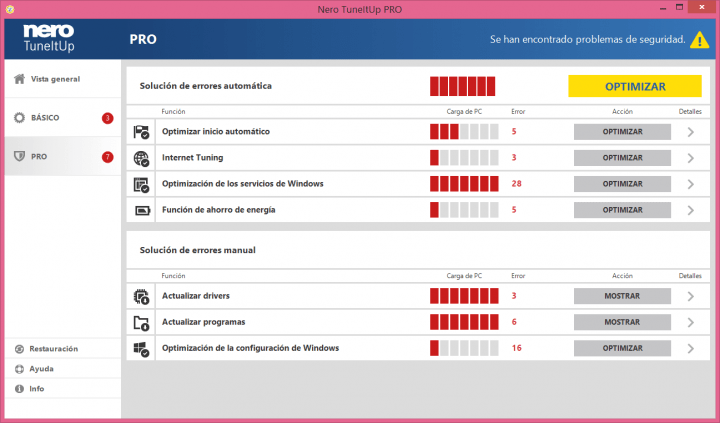Click the 'Internet Tuning' label
Viewport: 720px width, 423px height.
point(192,158)
